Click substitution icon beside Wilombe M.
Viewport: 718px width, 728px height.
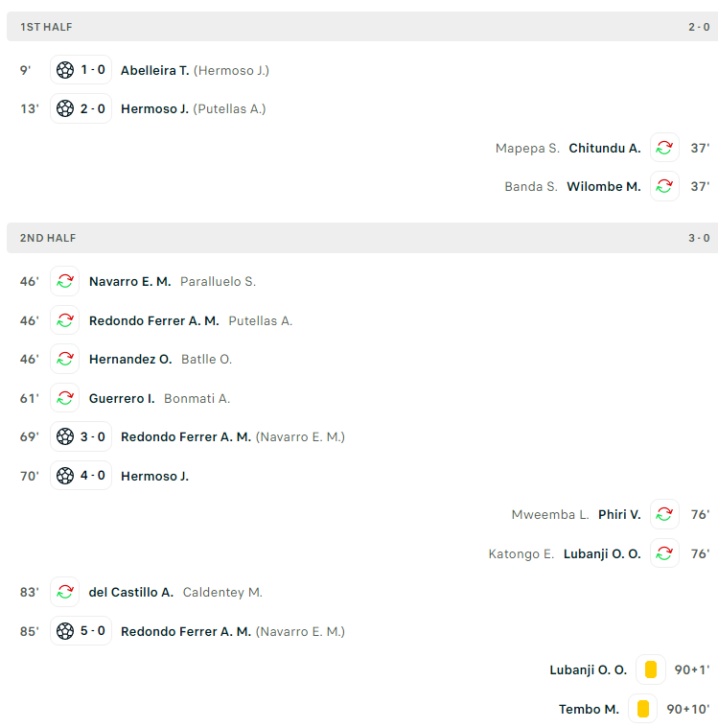664,186
